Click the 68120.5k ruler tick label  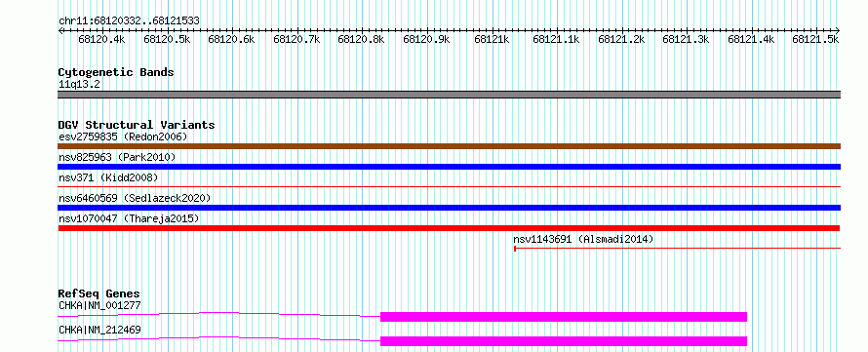coord(167,39)
